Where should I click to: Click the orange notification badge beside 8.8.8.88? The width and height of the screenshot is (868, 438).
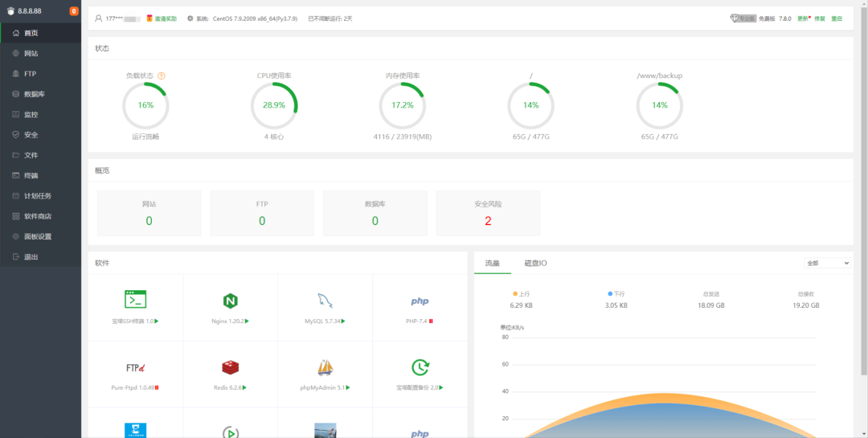click(74, 11)
